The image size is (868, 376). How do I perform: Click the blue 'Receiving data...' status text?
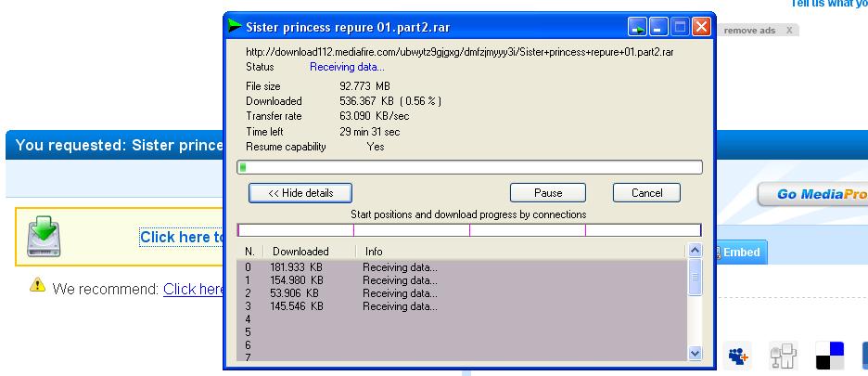click(347, 67)
